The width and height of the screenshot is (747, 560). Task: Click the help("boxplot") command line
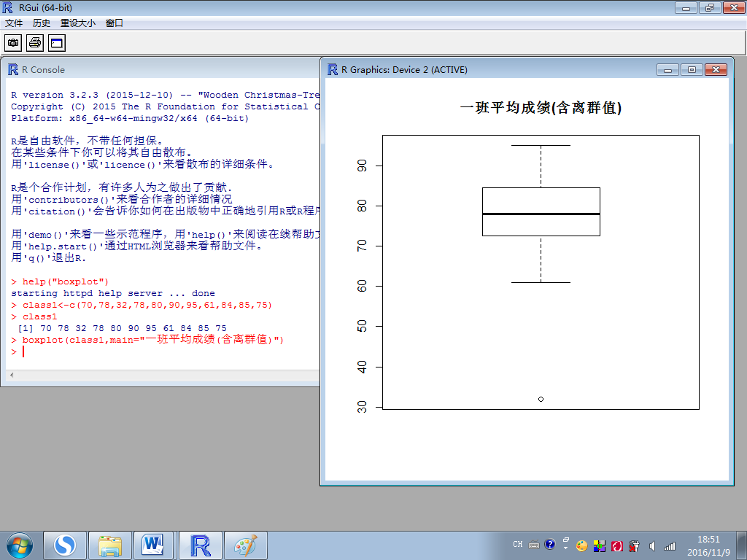click(x=60, y=281)
